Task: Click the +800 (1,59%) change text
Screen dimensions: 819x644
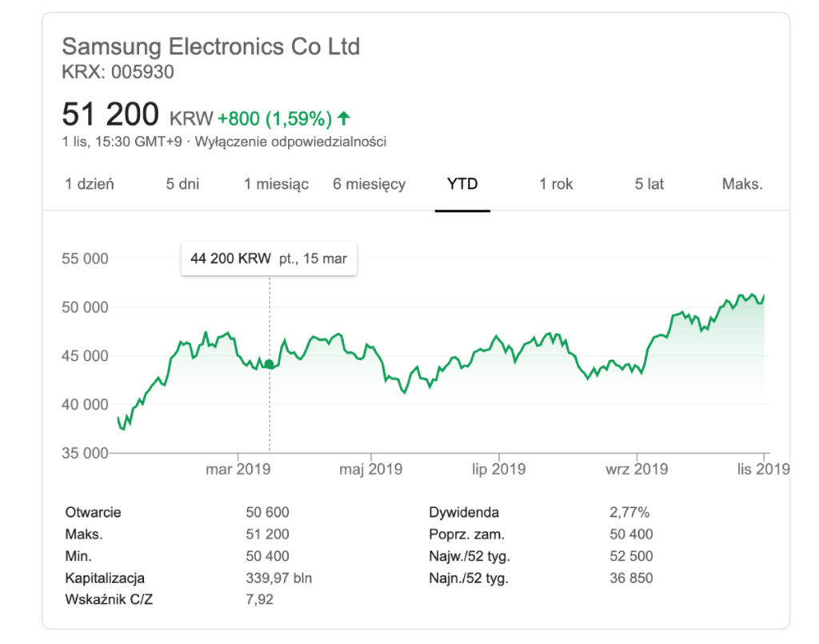Action: (x=275, y=119)
